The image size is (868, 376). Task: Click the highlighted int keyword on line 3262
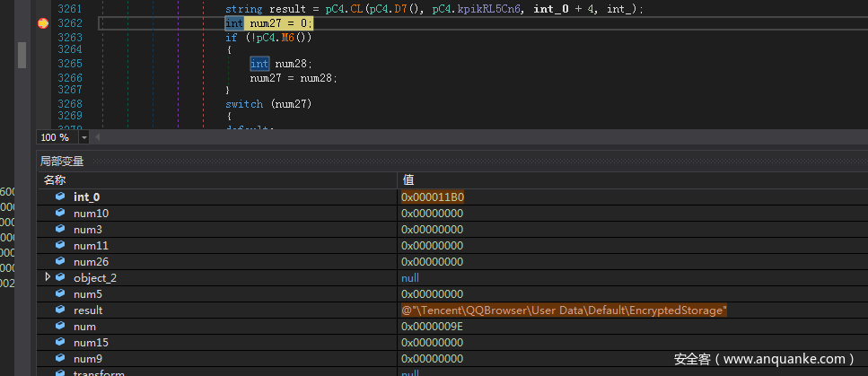coord(233,23)
